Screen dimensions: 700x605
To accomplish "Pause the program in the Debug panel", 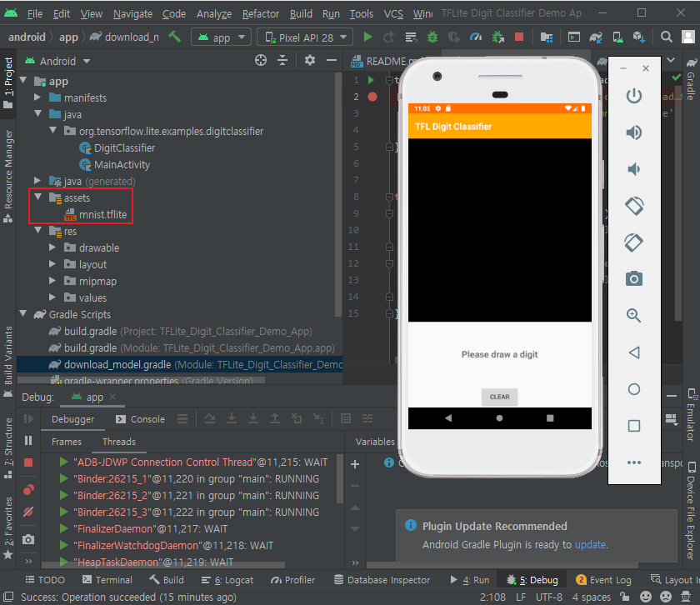I will [28, 441].
